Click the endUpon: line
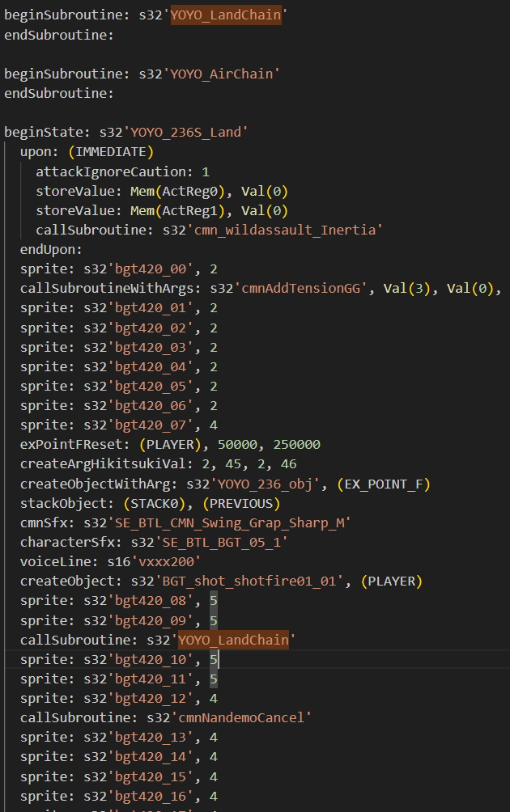 [x=51, y=250]
